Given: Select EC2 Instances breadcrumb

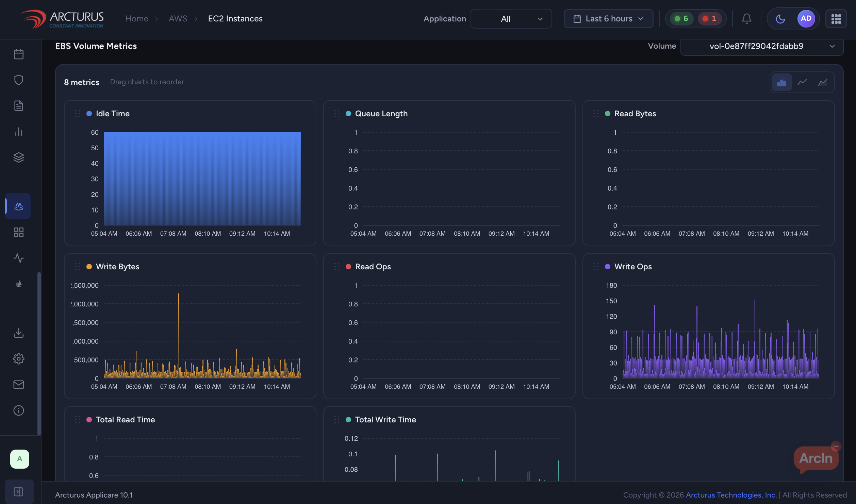Looking at the screenshot, I should [x=235, y=19].
